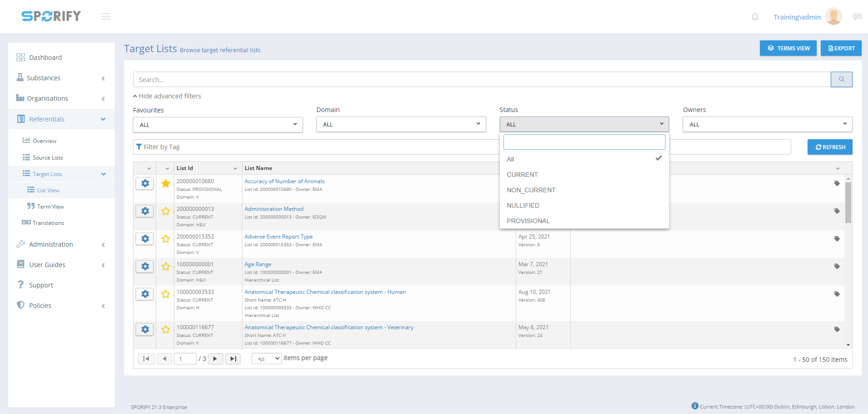Click the hamburger menu icon

pos(106,17)
